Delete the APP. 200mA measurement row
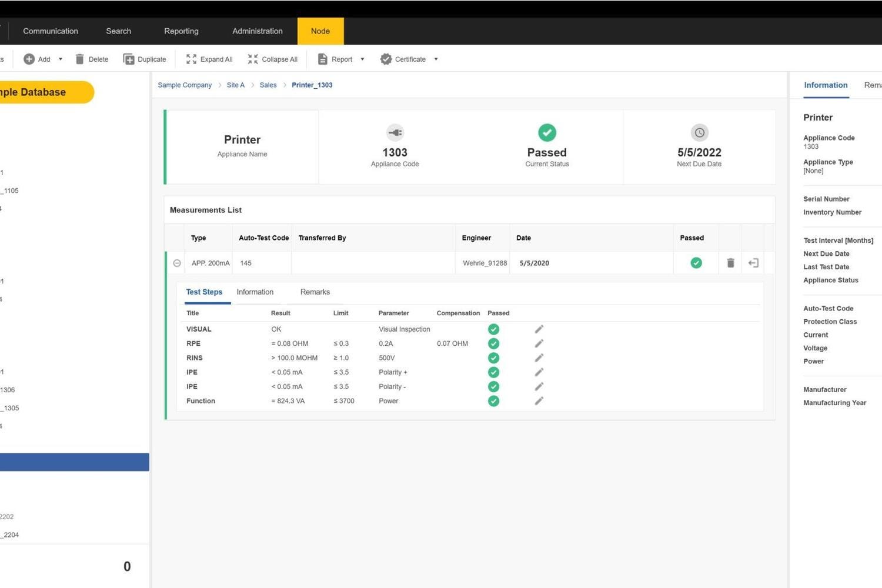882x588 pixels. pyautogui.click(x=730, y=263)
